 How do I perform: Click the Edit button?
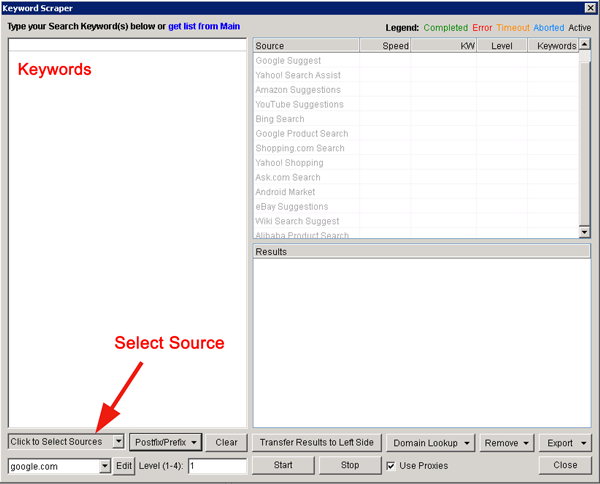click(x=124, y=466)
